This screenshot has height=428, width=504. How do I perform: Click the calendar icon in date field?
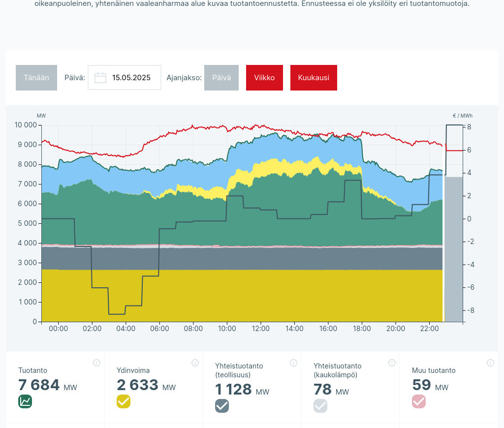tap(100, 78)
